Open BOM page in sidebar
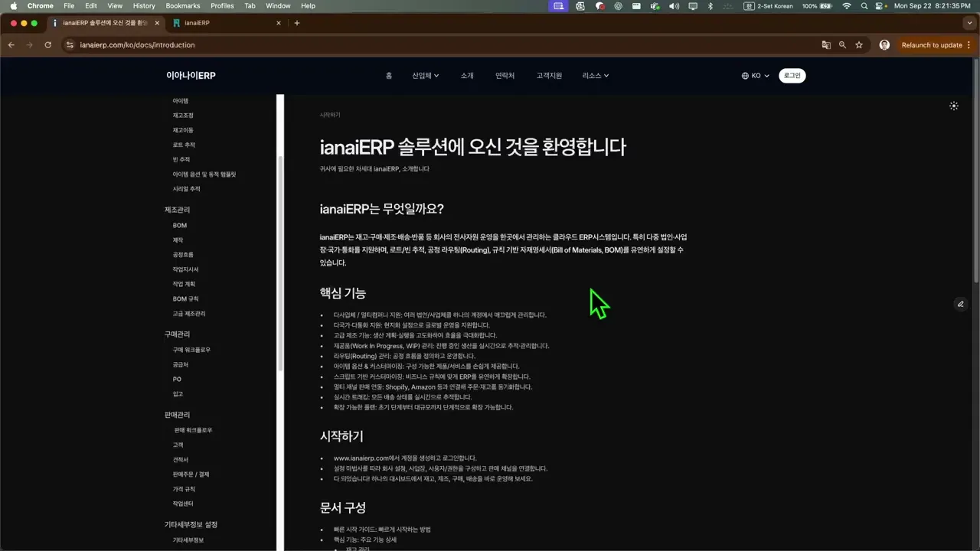The image size is (980, 551). tap(180, 226)
